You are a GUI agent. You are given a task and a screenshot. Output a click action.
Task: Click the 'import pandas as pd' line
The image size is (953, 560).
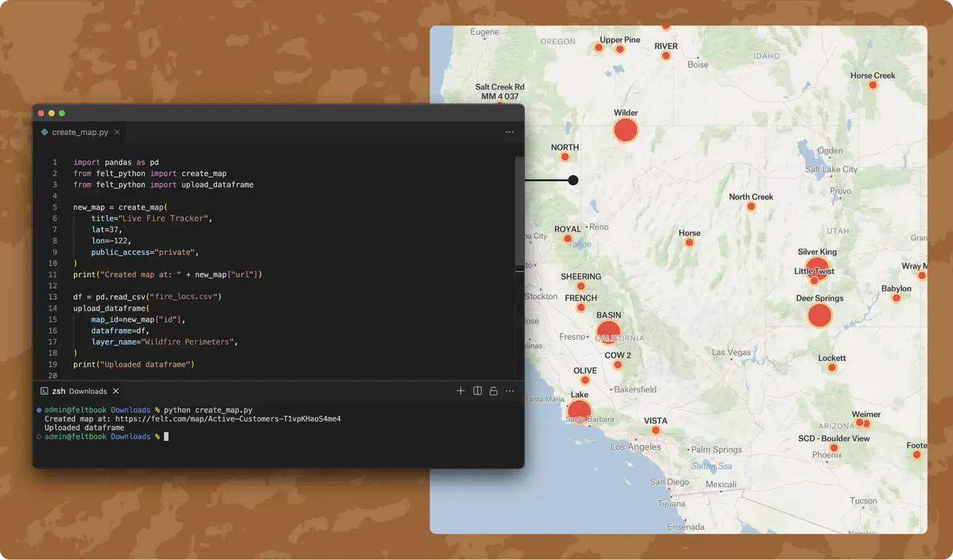116,163
